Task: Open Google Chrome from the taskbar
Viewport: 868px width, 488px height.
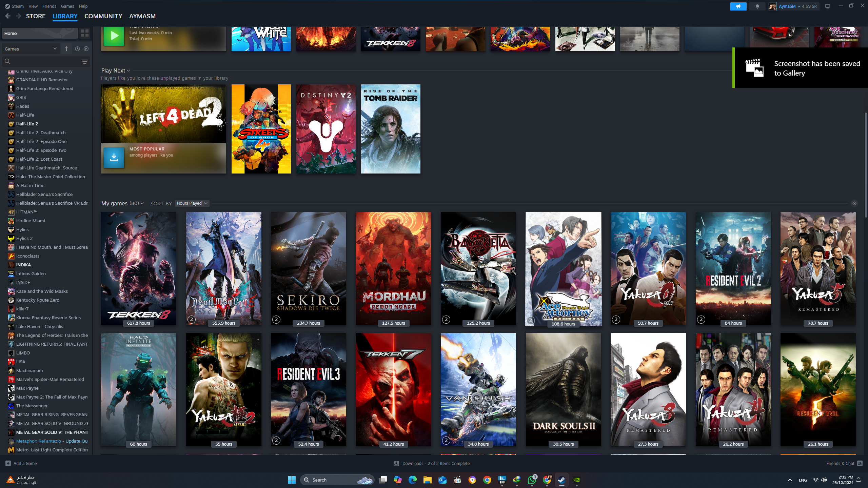Action: tap(487, 480)
